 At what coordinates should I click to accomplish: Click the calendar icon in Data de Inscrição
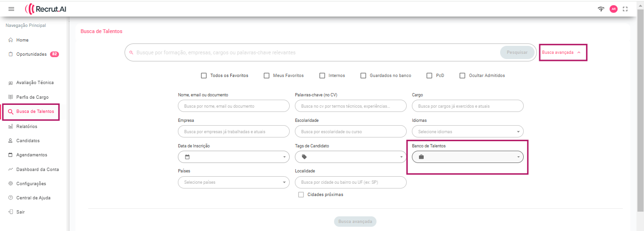(187, 157)
